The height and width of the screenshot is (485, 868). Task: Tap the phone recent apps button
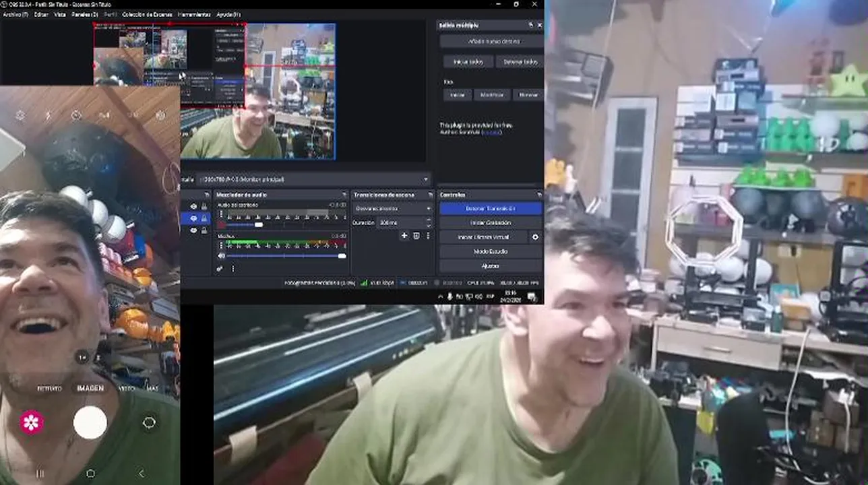[x=40, y=474]
